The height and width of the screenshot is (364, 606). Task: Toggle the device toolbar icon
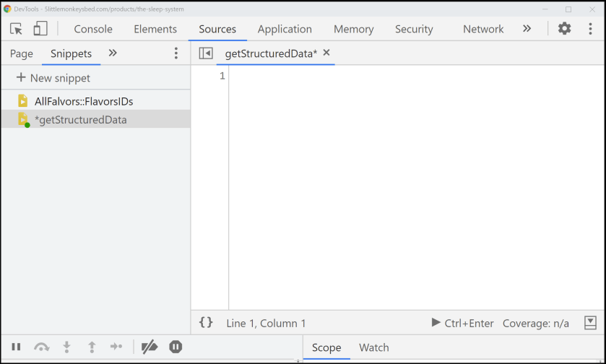point(40,29)
